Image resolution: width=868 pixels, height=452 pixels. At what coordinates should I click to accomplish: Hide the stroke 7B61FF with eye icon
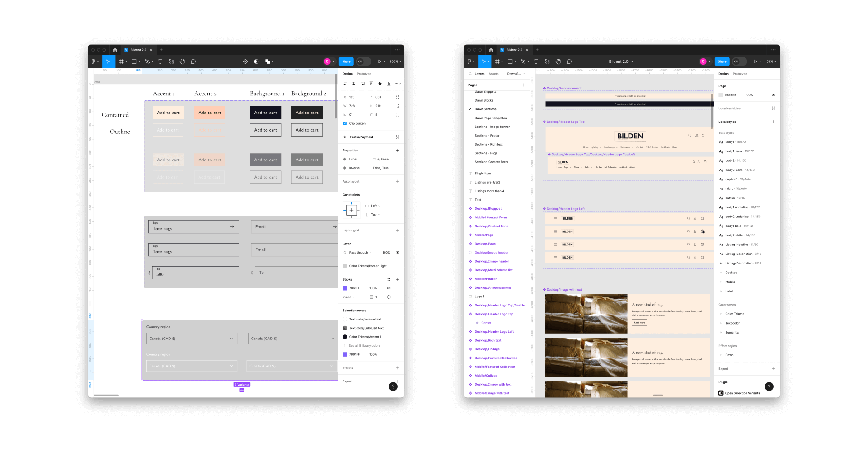[389, 288]
